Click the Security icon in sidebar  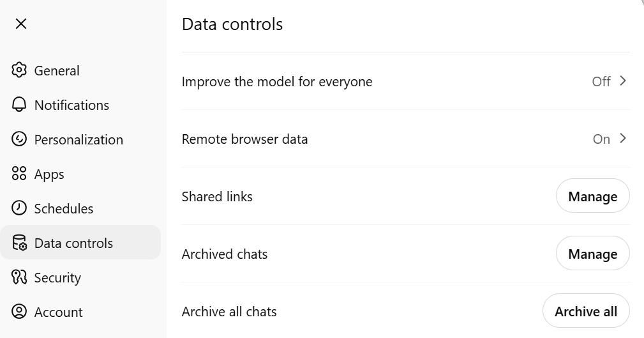pos(19,277)
